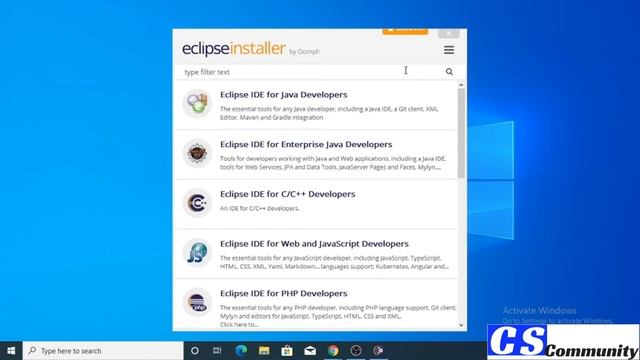Choose Eclipse IDE for Enterprise Java Developers

tap(306, 144)
